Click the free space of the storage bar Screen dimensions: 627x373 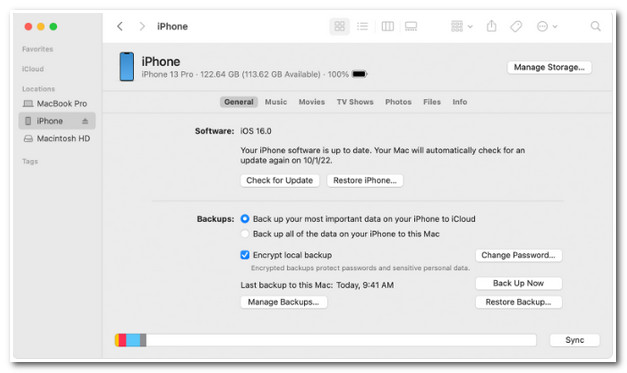341,340
